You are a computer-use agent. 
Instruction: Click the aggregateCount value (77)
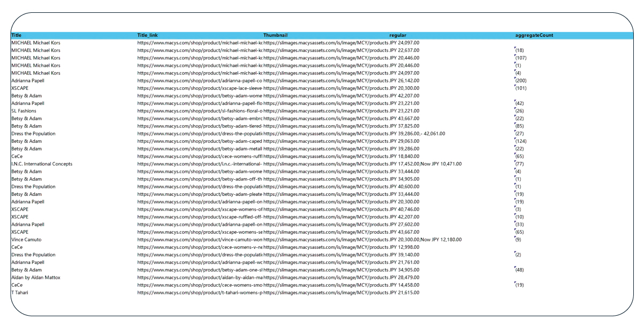(519, 164)
